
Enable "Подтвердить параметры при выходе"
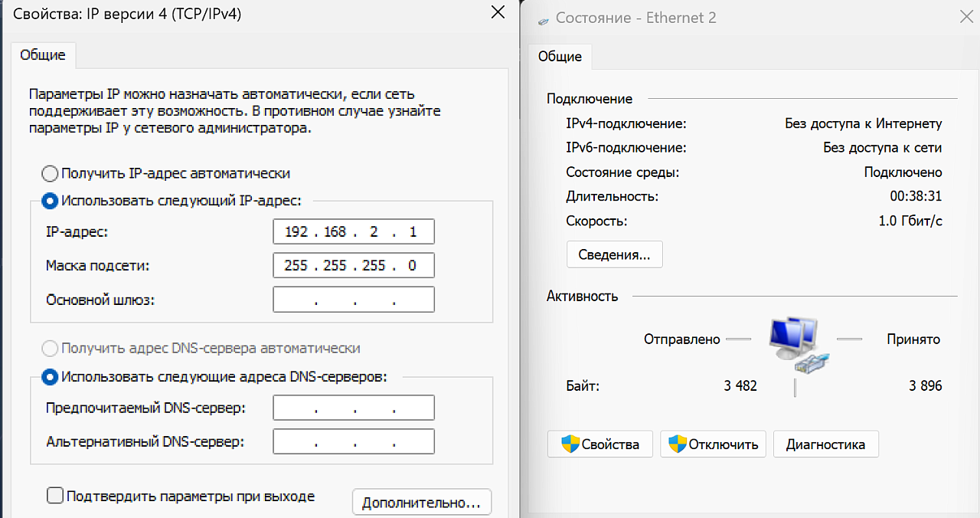point(55,496)
